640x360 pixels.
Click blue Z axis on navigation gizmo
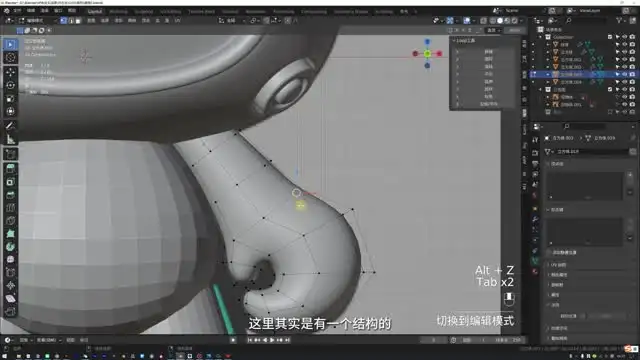[427, 42]
